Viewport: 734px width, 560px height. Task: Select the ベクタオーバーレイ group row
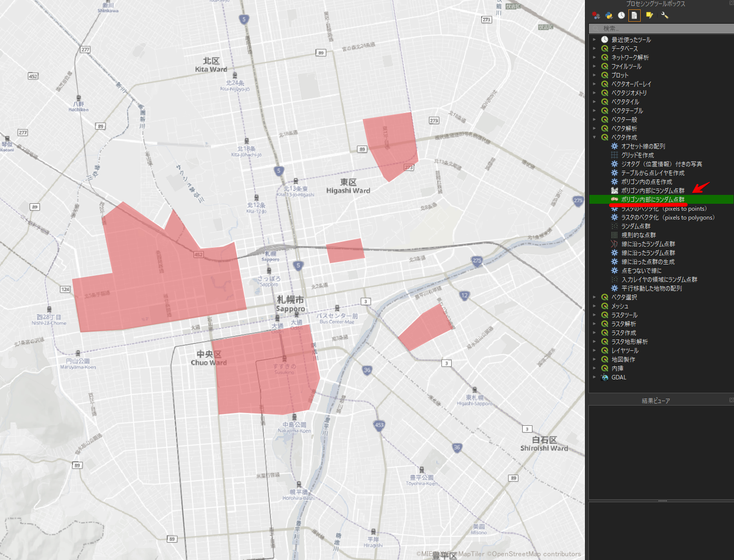[x=661, y=84]
